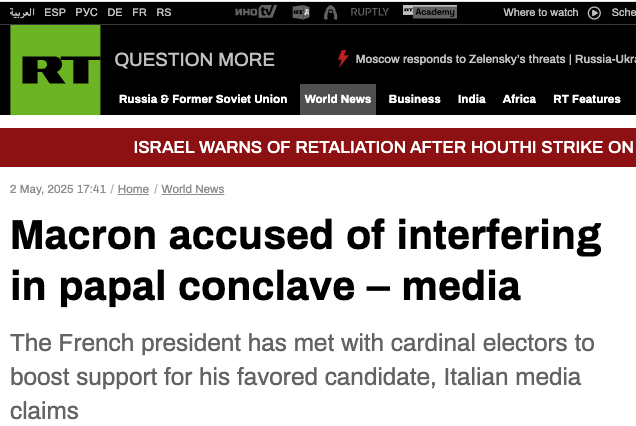Click the red lightning bolt breaking-news icon
The height and width of the screenshot is (426, 636).
[343, 58]
